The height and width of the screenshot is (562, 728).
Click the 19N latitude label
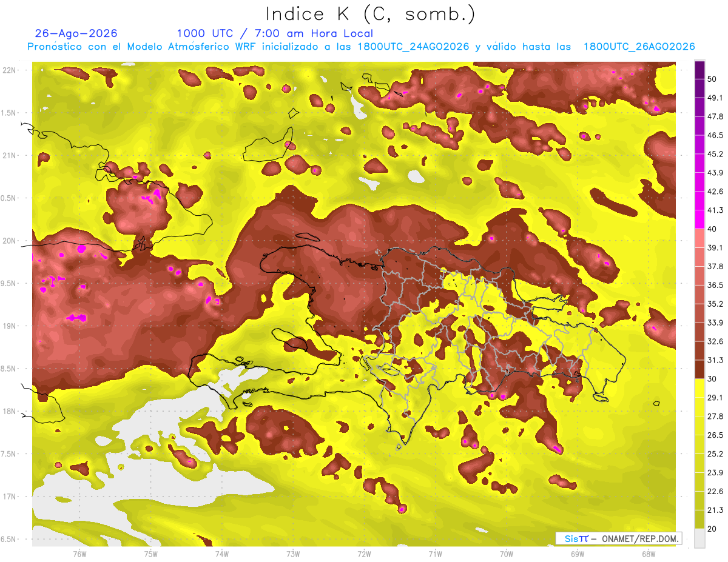(9, 326)
